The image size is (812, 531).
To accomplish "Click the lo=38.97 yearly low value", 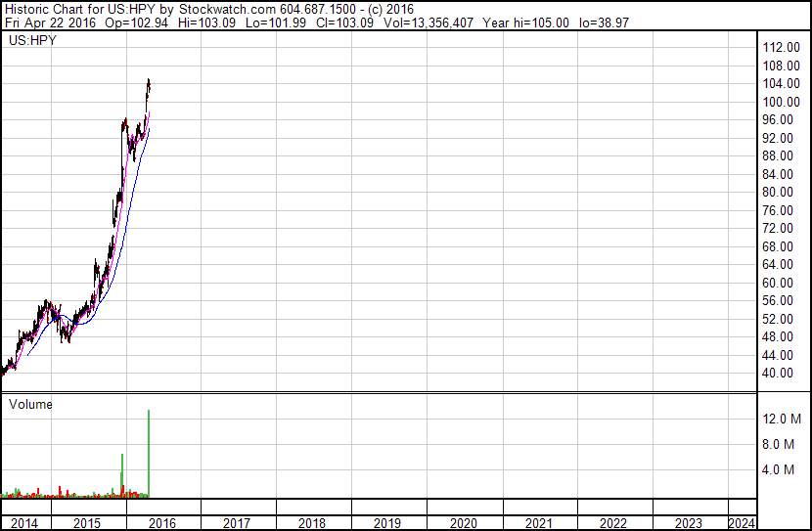I will [x=604, y=22].
